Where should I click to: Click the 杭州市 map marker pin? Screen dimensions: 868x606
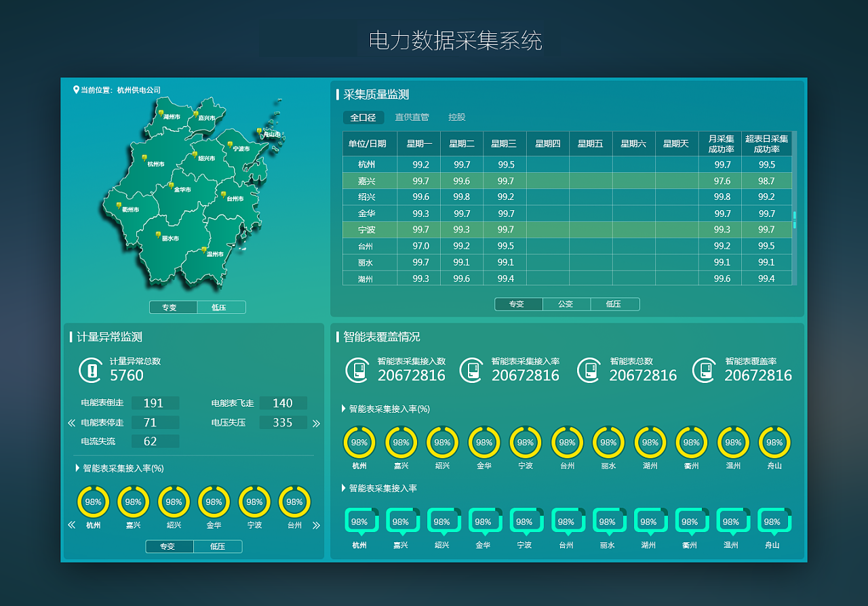click(x=144, y=157)
